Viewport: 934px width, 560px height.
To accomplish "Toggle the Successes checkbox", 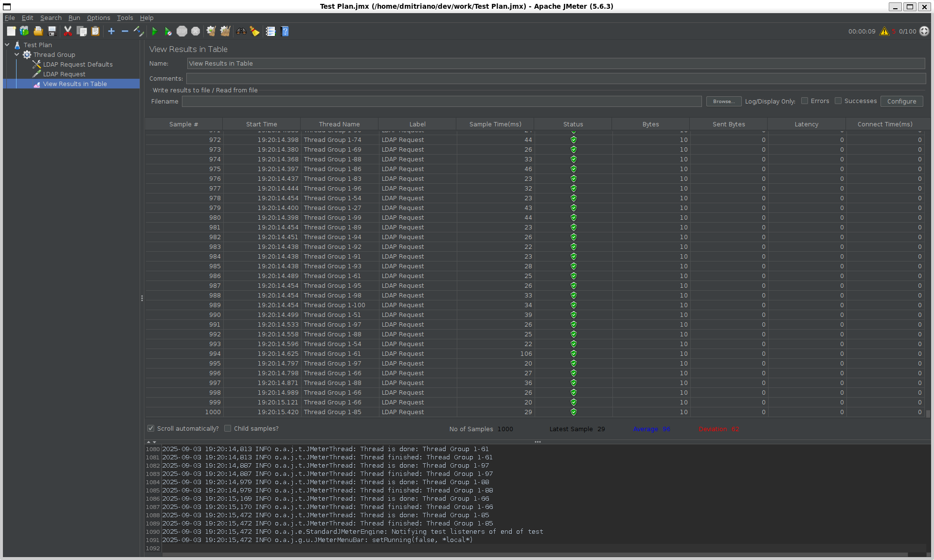I will coord(838,101).
